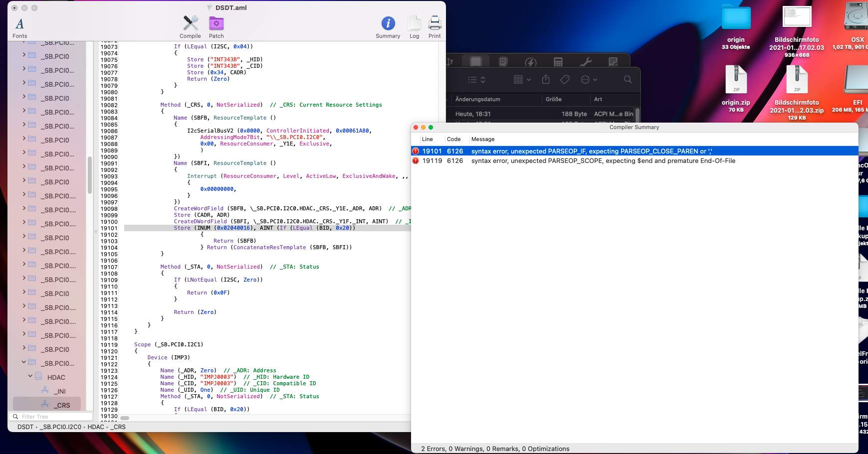Image resolution: width=868 pixels, height=454 pixels.
Task: Collapse the HDAC tree node
Action: coord(30,376)
